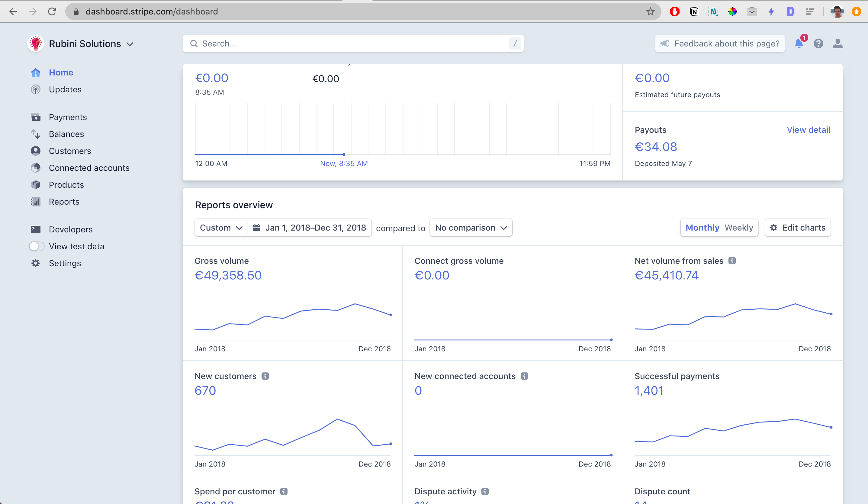Switch charts to Weekly view
Screen dimensions: 868x504
[739, 228]
